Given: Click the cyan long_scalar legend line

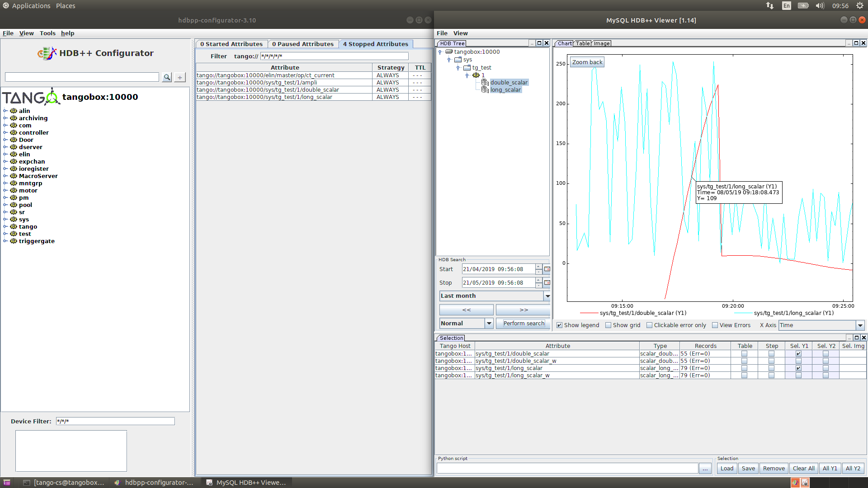Looking at the screenshot, I should 743,313.
